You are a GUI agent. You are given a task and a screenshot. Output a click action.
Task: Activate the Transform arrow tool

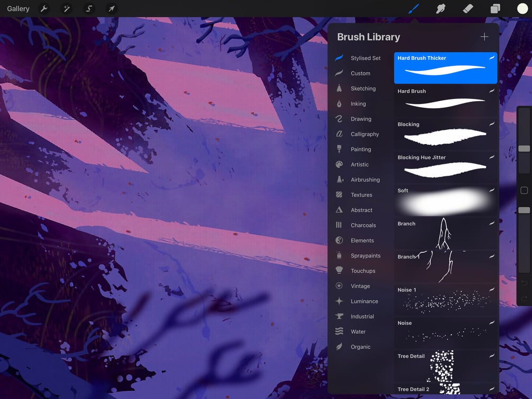(111, 8)
